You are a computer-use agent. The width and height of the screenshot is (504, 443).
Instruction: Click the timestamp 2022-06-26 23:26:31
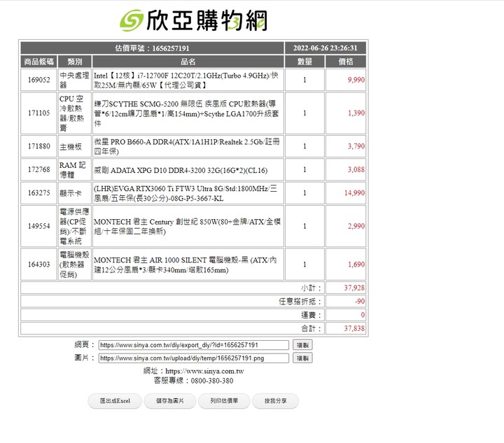[x=325, y=48]
